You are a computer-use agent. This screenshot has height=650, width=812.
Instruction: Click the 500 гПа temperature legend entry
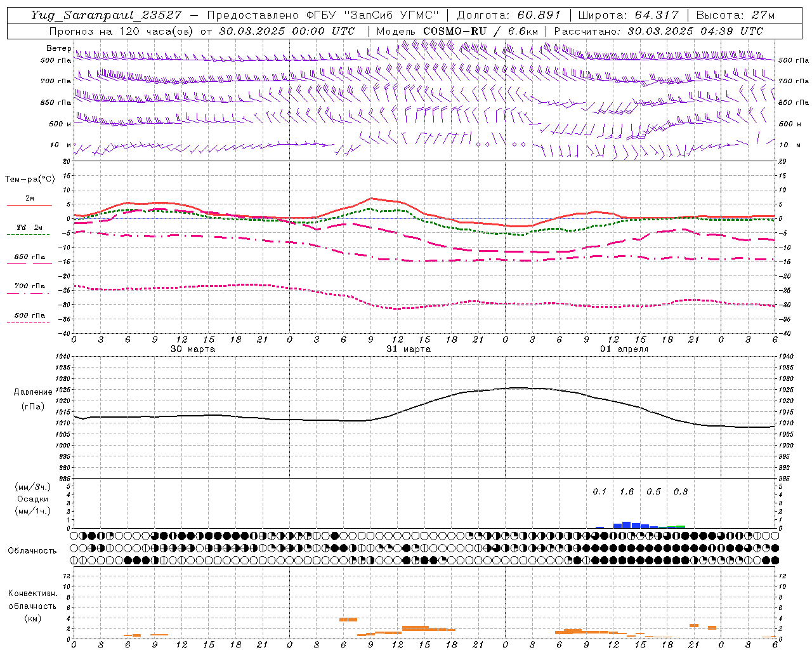pos(29,315)
